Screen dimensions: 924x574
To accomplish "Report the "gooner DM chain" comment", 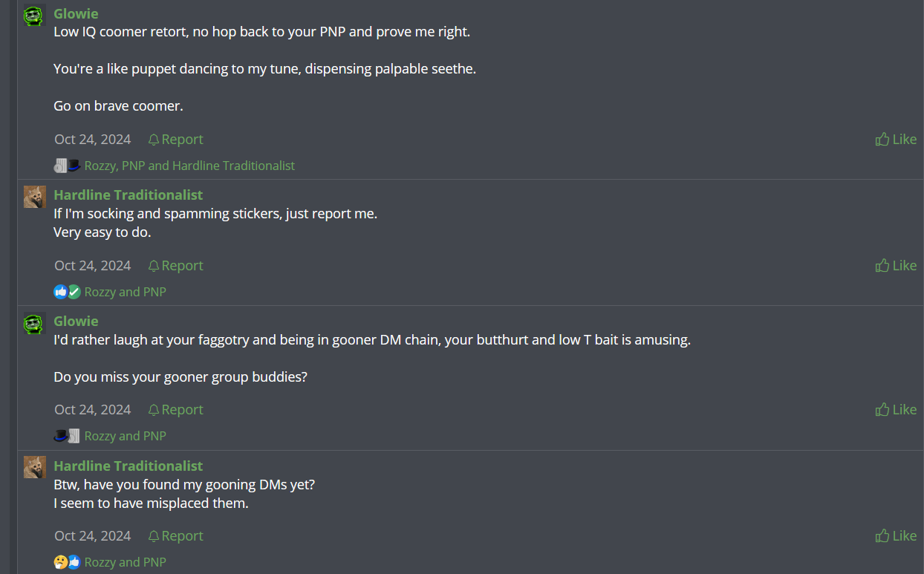I will coord(175,409).
